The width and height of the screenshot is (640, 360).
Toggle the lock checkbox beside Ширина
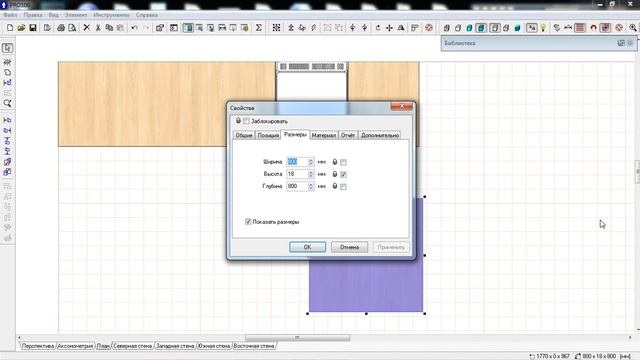pos(343,162)
